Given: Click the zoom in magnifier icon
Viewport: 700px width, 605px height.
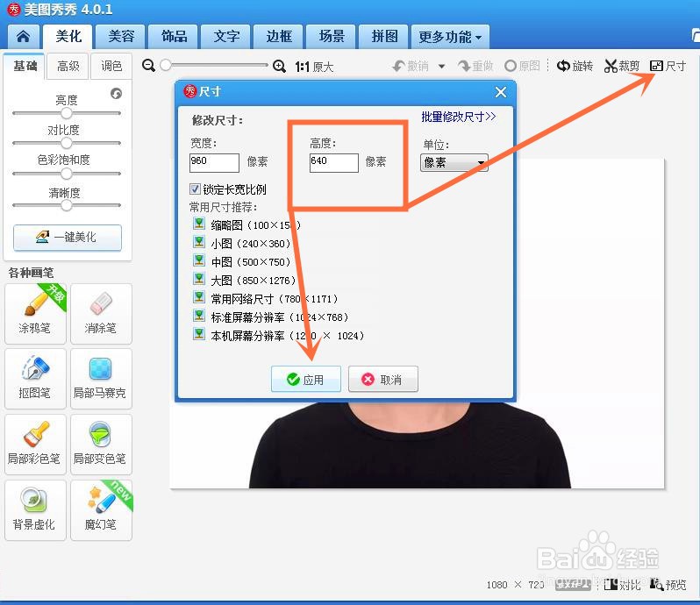Looking at the screenshot, I should pyautogui.click(x=280, y=66).
